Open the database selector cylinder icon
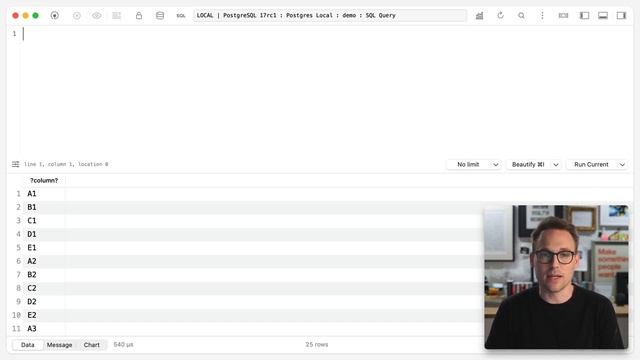 click(160, 16)
